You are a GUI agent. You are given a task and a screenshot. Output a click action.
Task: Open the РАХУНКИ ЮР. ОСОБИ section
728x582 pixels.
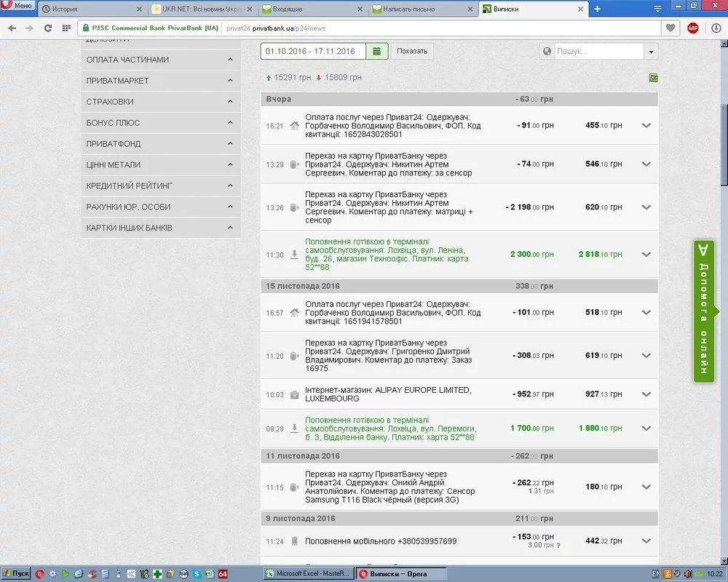(x=161, y=207)
